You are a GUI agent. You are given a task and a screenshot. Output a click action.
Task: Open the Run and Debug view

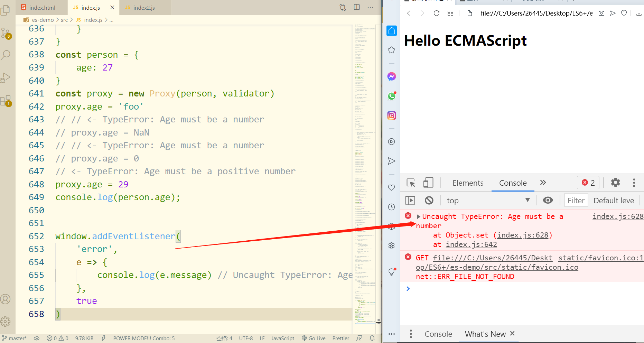(x=5, y=78)
